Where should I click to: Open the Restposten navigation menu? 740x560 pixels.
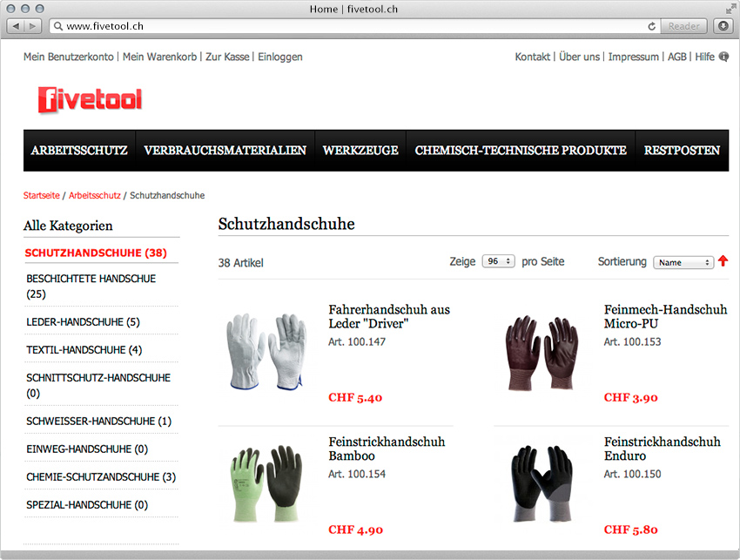682,150
